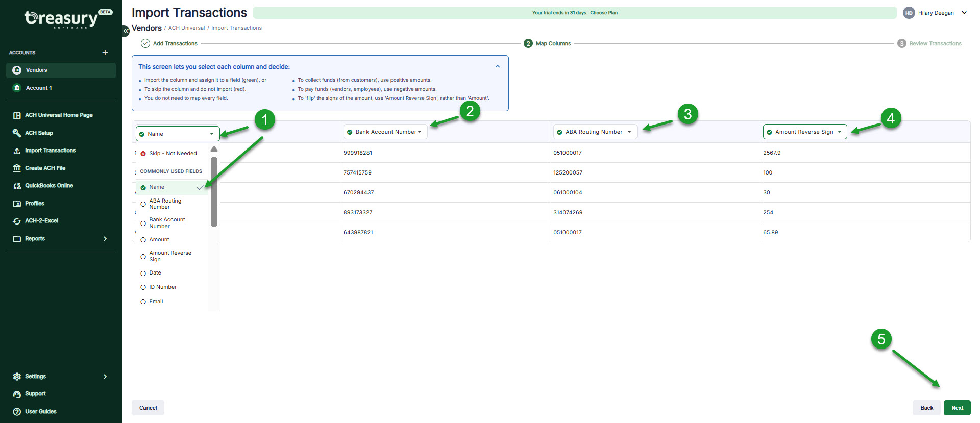The height and width of the screenshot is (423, 980).
Task: Click the Cancel button
Action: (148, 408)
